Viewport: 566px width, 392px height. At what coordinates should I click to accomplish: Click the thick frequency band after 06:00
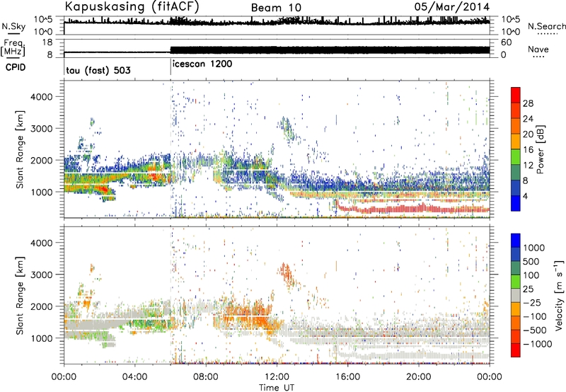click(x=330, y=50)
